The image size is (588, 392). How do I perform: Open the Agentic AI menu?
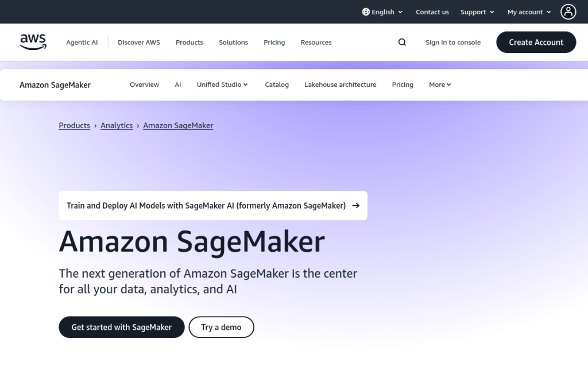[82, 42]
